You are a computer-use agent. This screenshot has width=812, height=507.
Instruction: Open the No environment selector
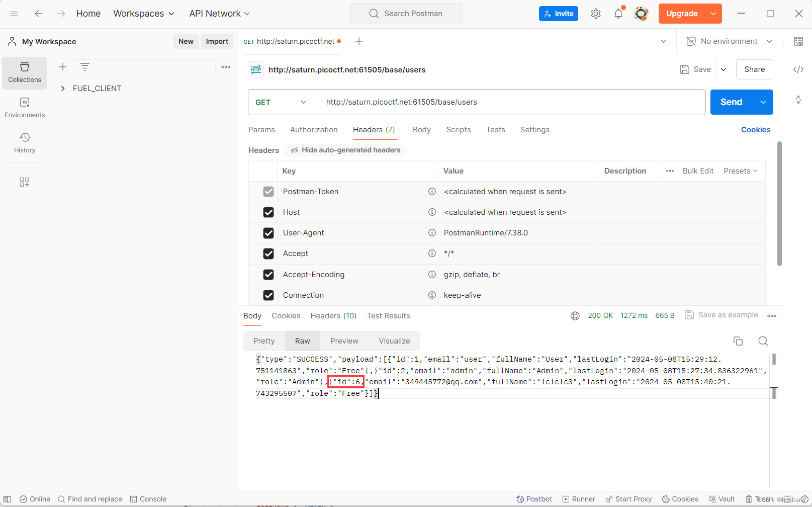click(x=730, y=41)
